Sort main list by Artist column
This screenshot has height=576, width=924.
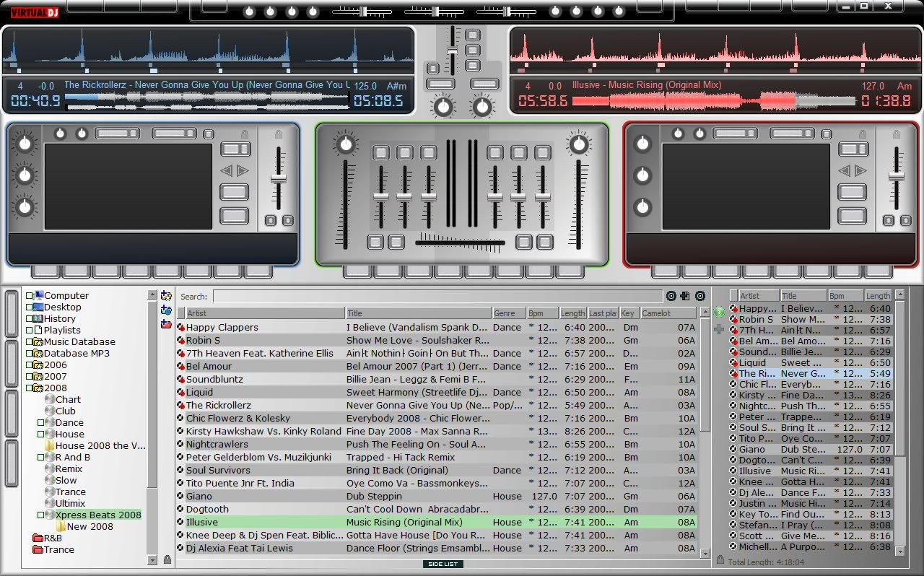(265, 313)
